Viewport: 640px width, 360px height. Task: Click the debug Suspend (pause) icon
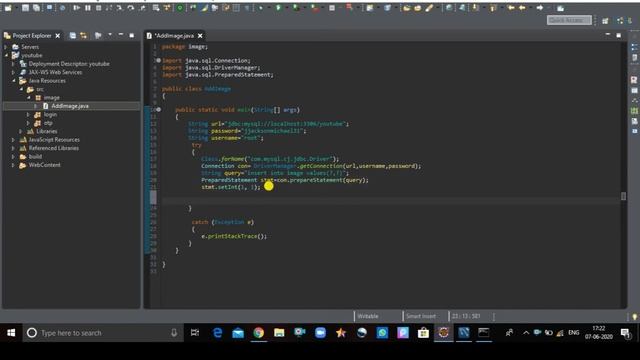coord(88,8)
